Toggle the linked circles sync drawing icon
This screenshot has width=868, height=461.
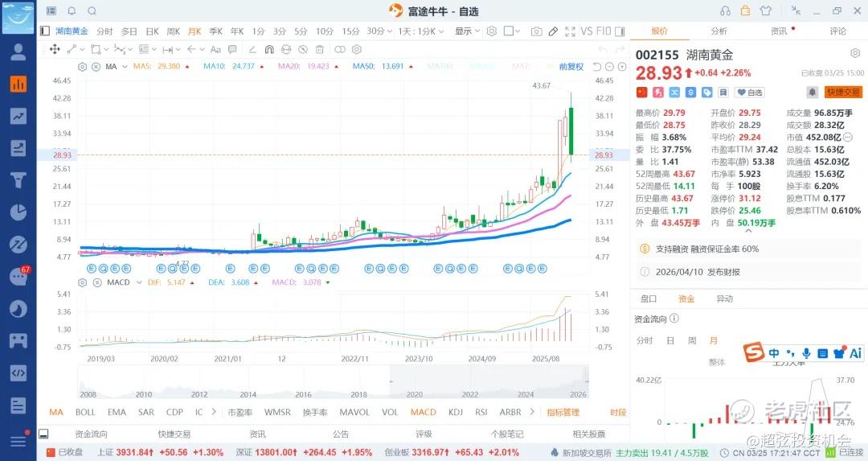pyautogui.click(x=340, y=49)
